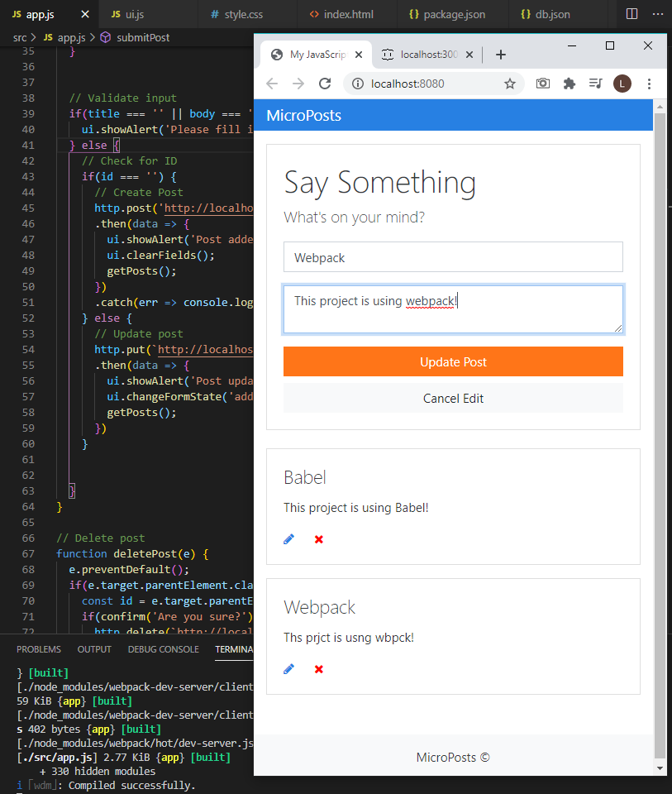Open the browser profile avatar L
672x794 pixels.
pyautogui.click(x=622, y=84)
